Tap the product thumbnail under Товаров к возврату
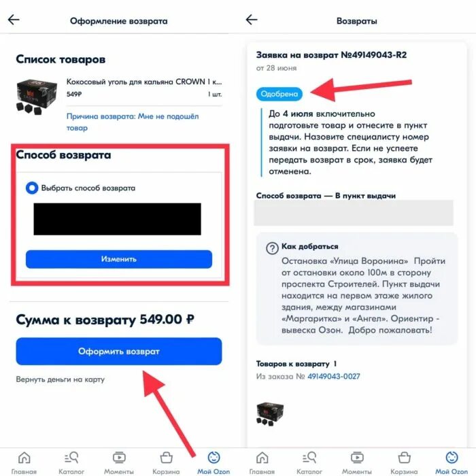Screen dimensions: 476x476 pos(270,413)
